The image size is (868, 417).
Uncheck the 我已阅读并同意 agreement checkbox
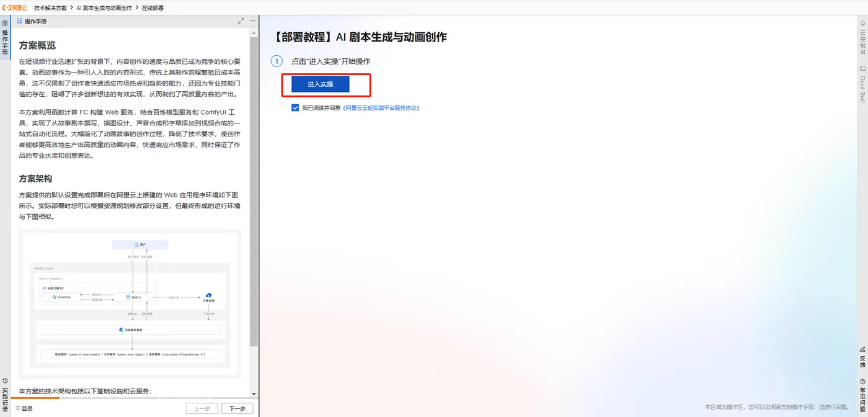295,107
